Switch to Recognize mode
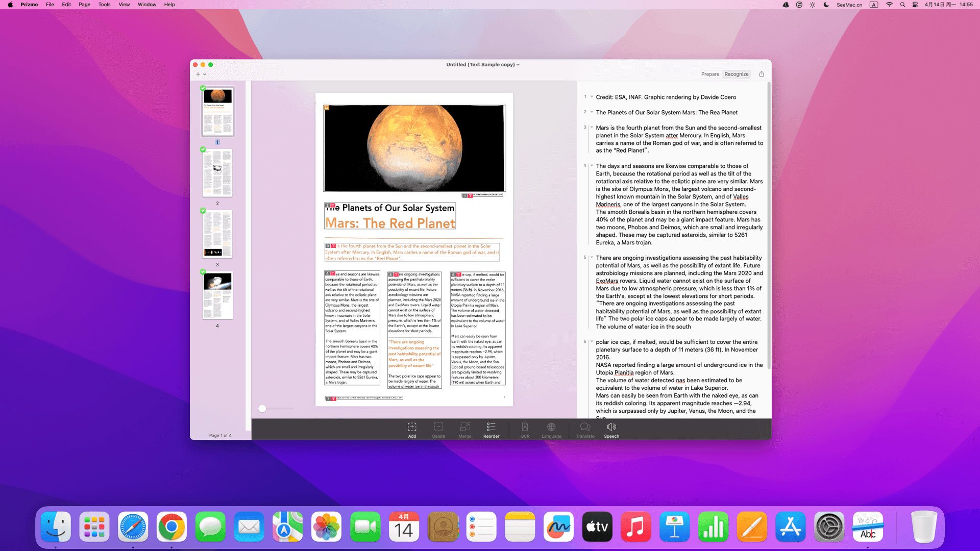The width and height of the screenshot is (980, 551). 737,74
